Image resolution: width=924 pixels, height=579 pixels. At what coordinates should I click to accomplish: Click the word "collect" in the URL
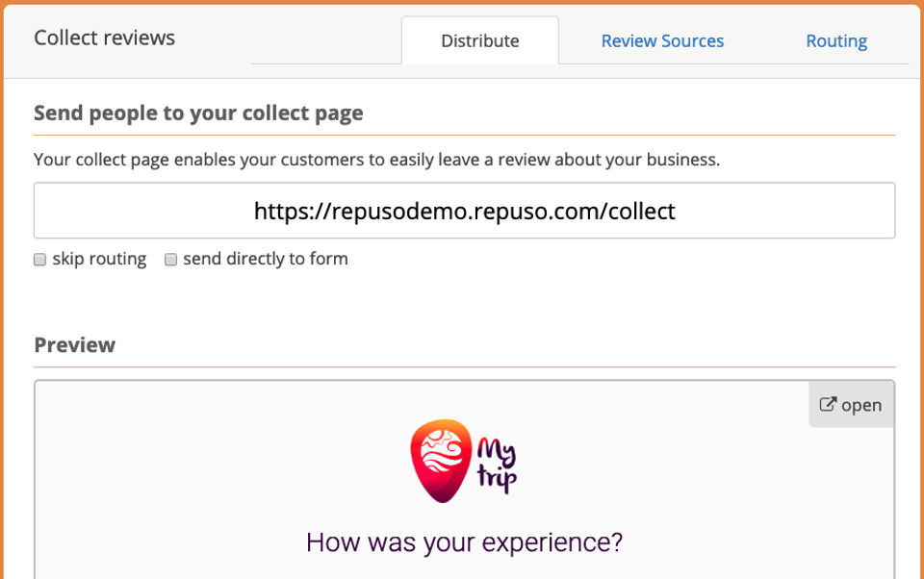point(642,211)
